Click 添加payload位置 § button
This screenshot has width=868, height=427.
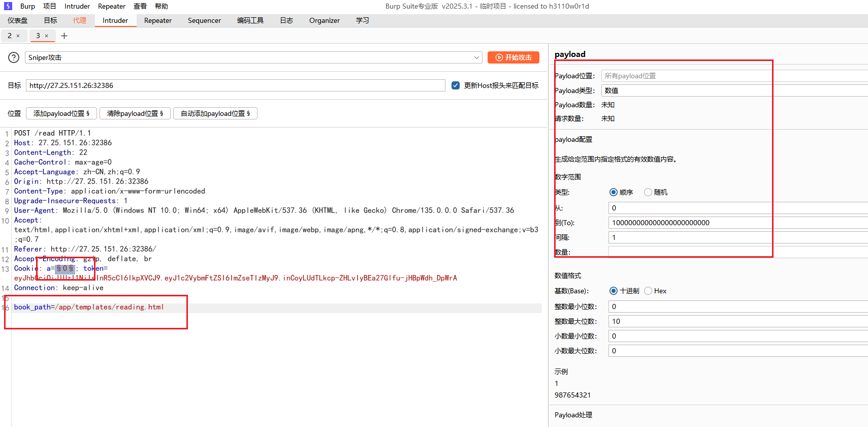(x=61, y=113)
